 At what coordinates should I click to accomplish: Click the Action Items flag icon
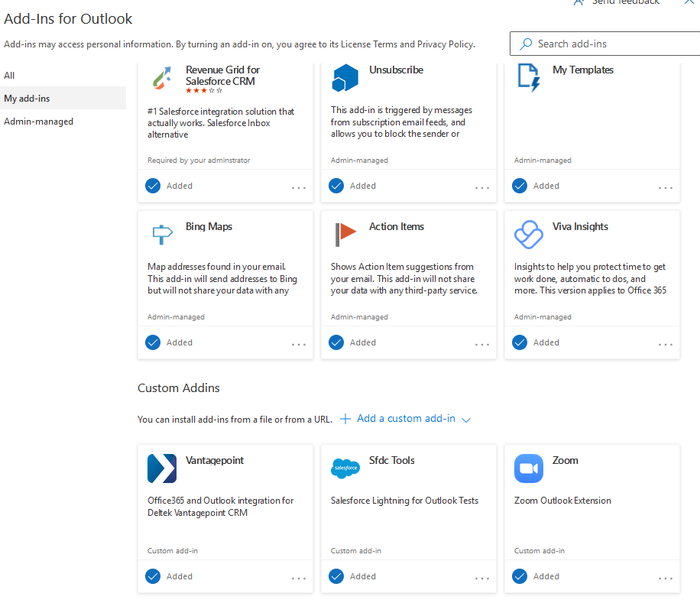point(345,235)
